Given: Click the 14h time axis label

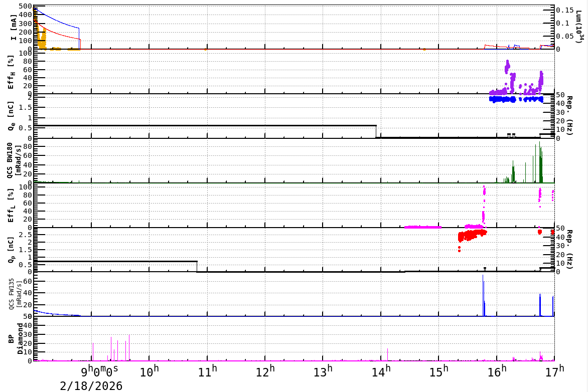Looking at the screenshot, I should (x=381, y=371).
